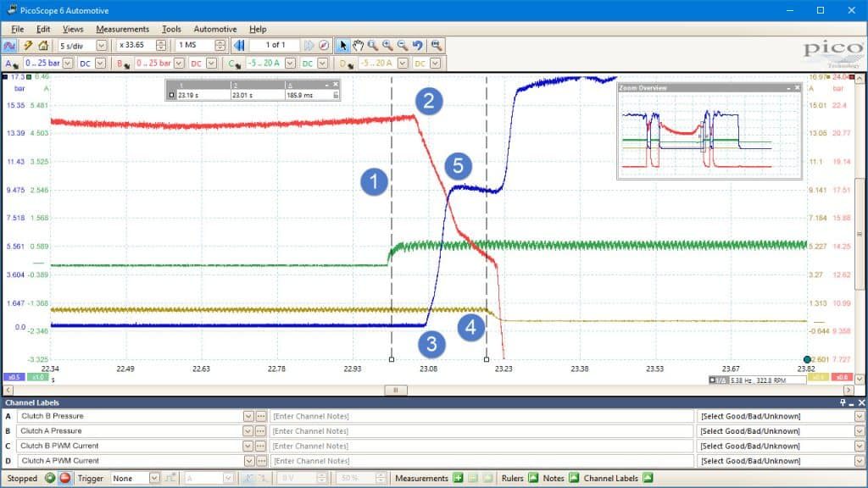Add a measurement with the green plus icon

[458, 478]
